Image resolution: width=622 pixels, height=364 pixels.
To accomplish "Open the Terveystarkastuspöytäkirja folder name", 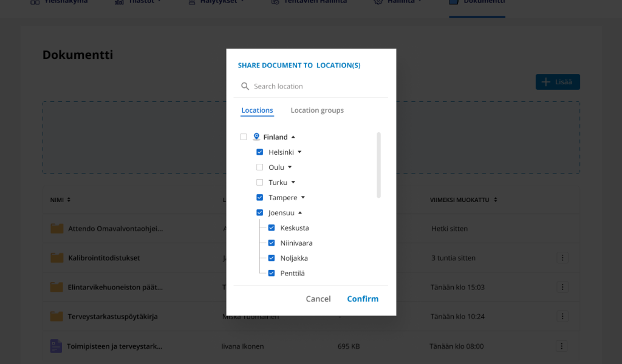I will pyautogui.click(x=112, y=317).
